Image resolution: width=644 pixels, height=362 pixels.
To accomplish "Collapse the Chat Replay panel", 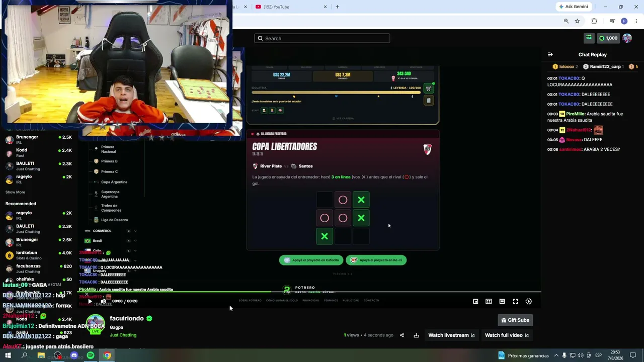I will point(550,54).
